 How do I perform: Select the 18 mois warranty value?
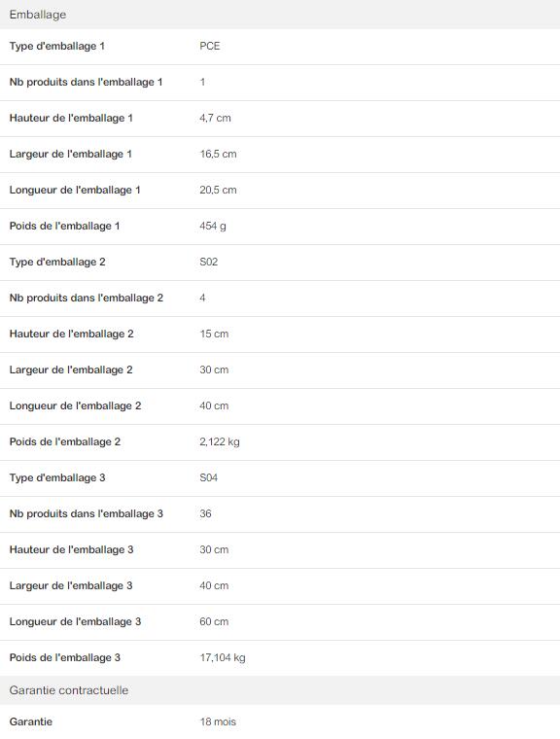(x=218, y=721)
